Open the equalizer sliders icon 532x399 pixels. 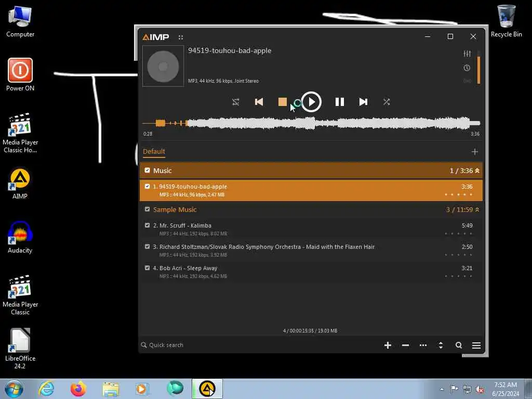pos(467,54)
